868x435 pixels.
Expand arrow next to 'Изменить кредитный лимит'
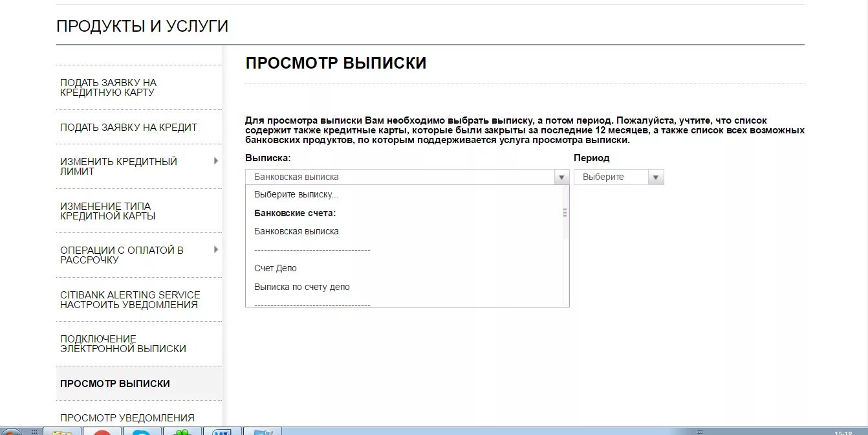pyautogui.click(x=216, y=161)
